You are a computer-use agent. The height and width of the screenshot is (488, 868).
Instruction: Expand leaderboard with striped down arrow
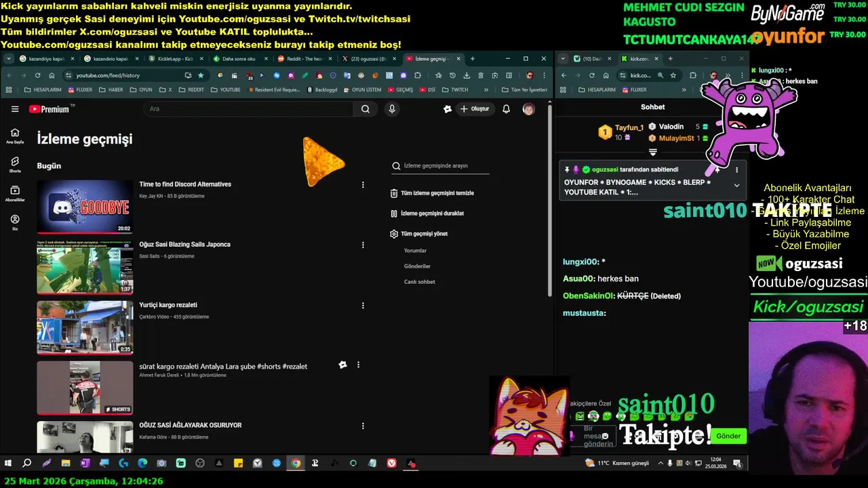pos(652,152)
